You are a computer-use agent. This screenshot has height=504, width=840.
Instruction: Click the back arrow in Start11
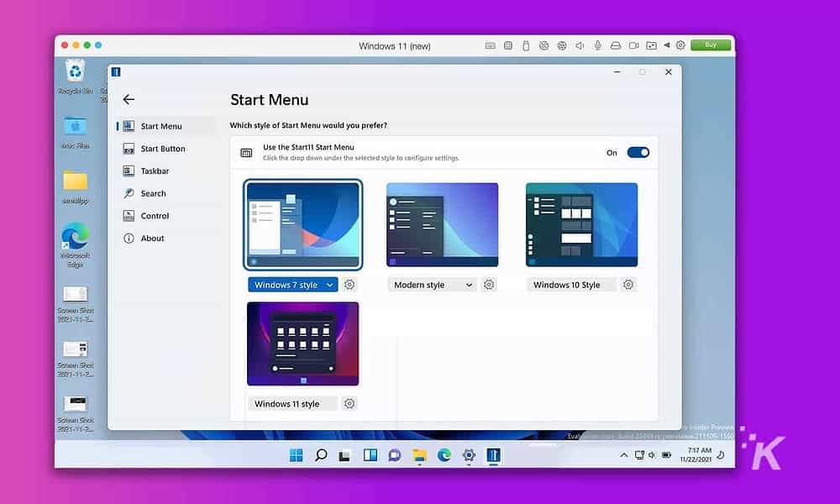tap(128, 99)
